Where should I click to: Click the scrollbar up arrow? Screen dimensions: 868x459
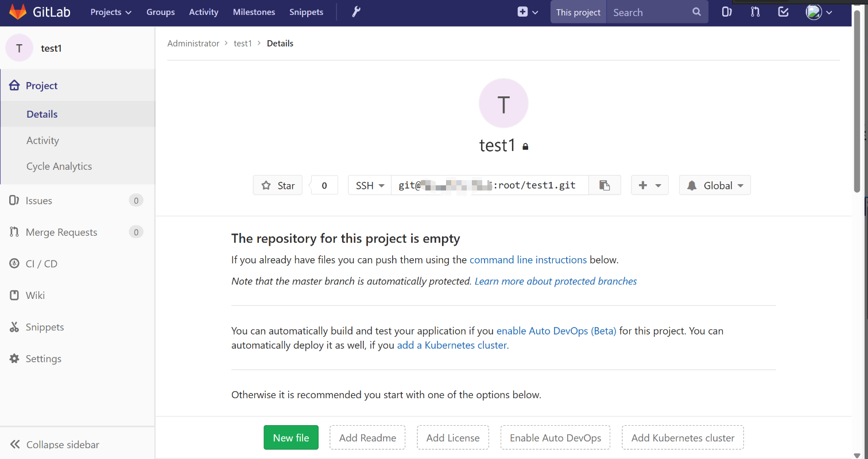click(x=857, y=5)
